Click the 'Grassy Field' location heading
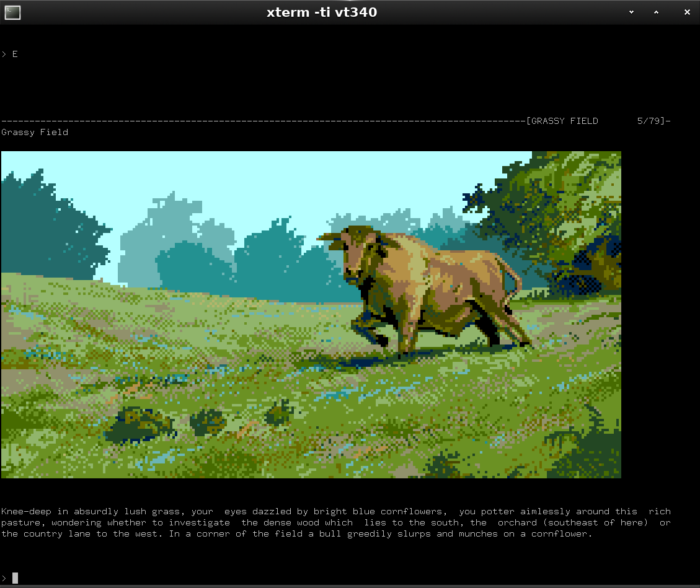 pos(35,132)
